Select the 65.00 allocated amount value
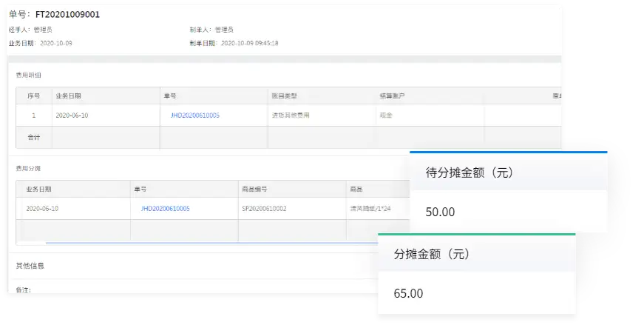This screenshot has height=325, width=644. pos(408,293)
